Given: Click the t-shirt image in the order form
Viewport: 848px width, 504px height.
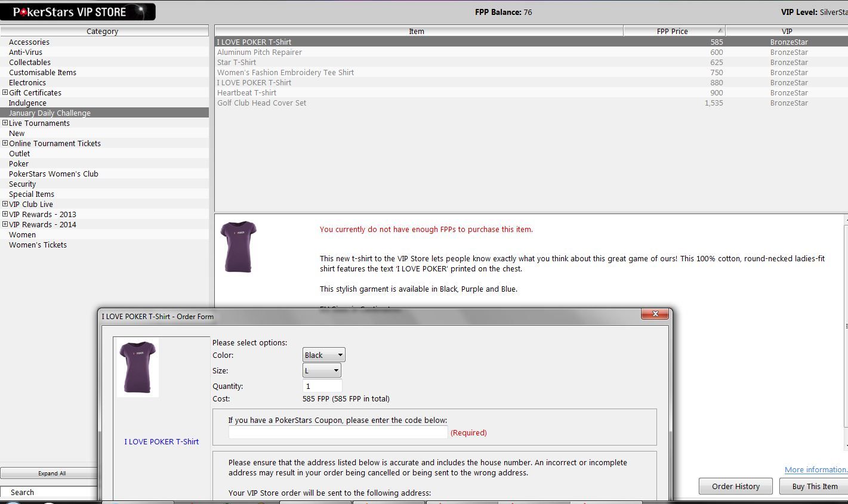Looking at the screenshot, I should pos(138,368).
